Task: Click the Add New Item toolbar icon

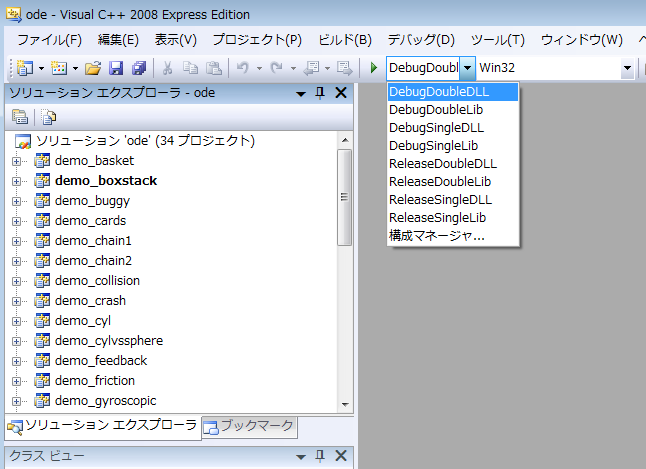Action: 59,68
